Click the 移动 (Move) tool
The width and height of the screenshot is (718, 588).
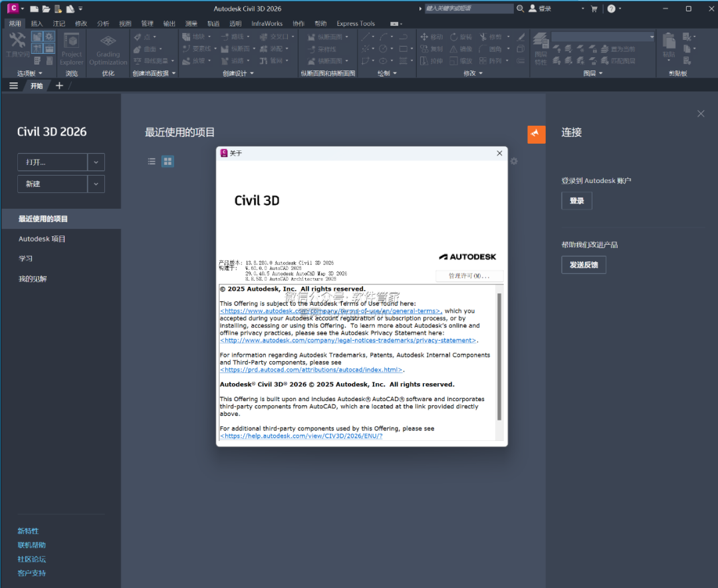431,37
